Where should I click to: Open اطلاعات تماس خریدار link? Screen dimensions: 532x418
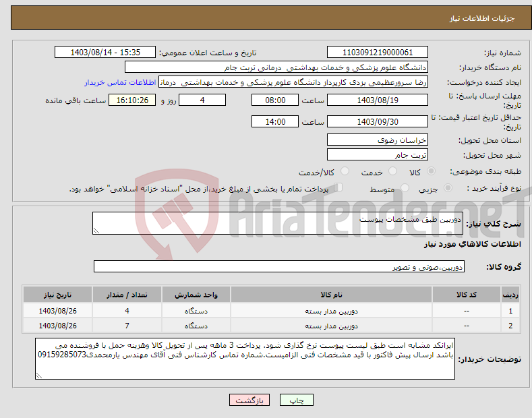(120, 83)
